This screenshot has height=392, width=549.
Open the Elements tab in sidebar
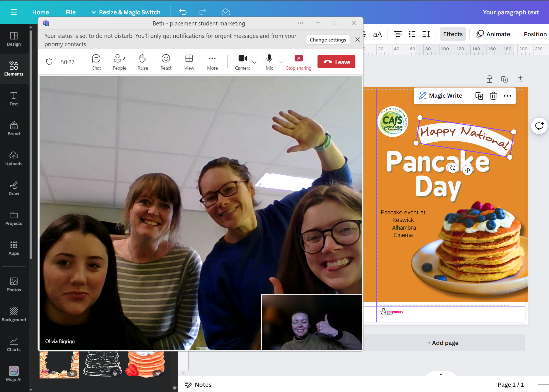(14, 69)
